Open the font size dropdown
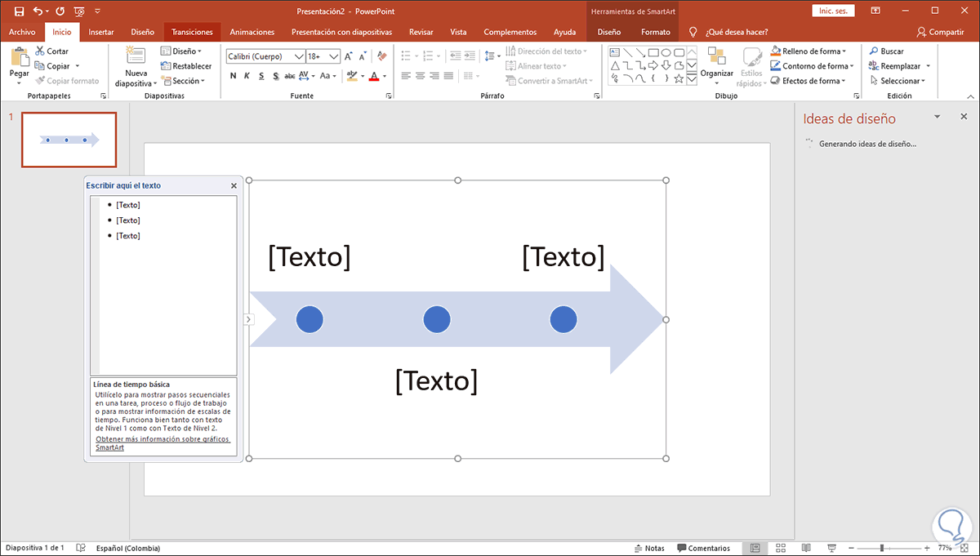The height and width of the screenshot is (556, 980). click(333, 56)
